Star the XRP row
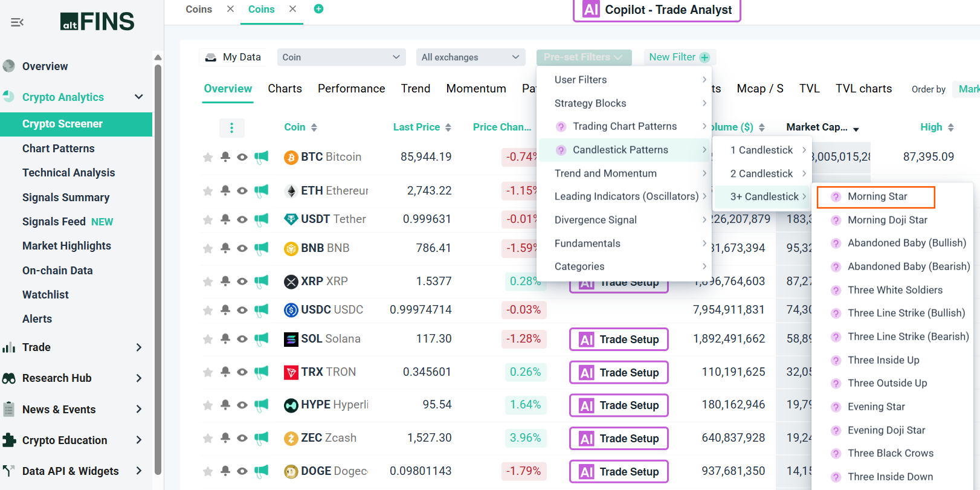 (x=208, y=282)
